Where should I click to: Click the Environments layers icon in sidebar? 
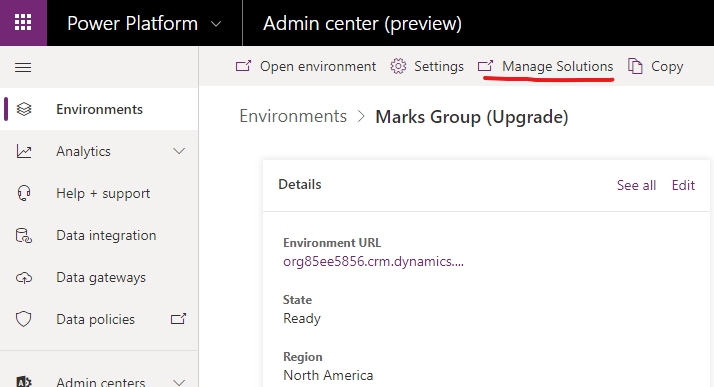tap(24, 109)
